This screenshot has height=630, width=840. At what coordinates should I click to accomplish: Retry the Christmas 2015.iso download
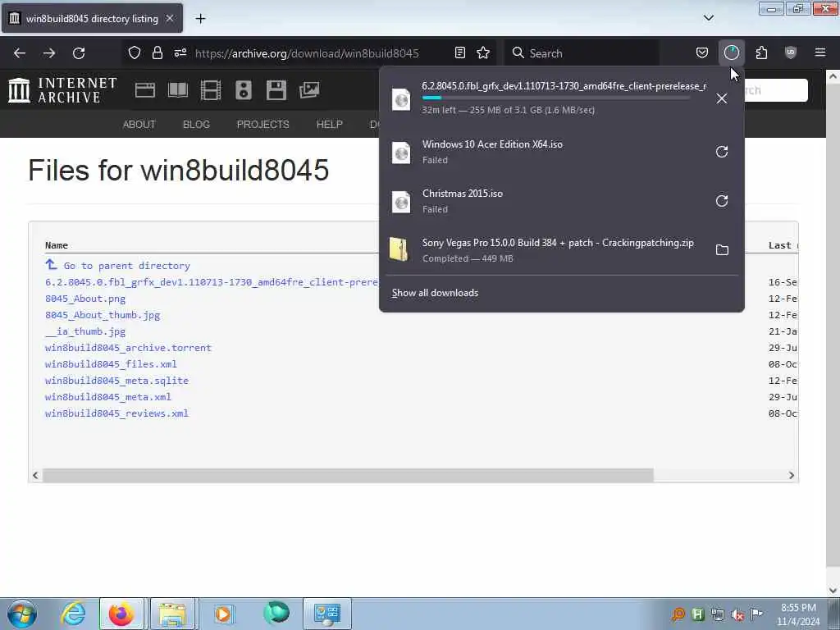click(722, 201)
